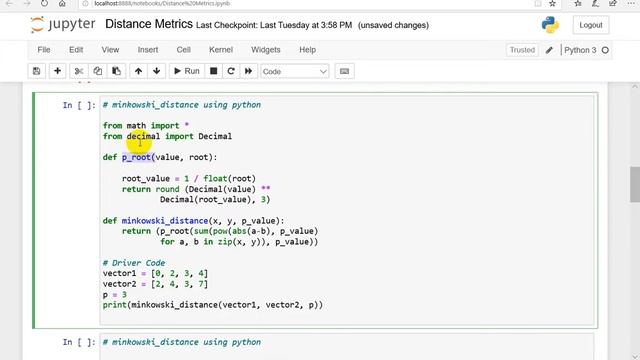Copy selected cells icon
Image resolution: width=640 pixels, height=360 pixels.
point(98,71)
